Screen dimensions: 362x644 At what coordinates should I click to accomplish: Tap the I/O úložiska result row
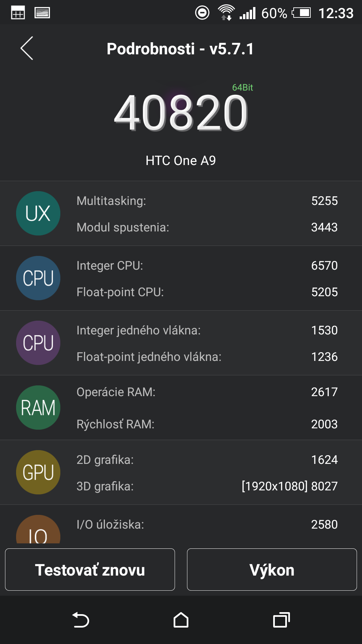click(x=207, y=524)
